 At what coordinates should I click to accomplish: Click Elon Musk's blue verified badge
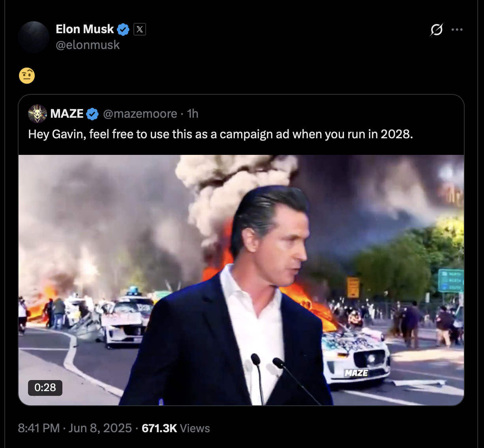124,29
